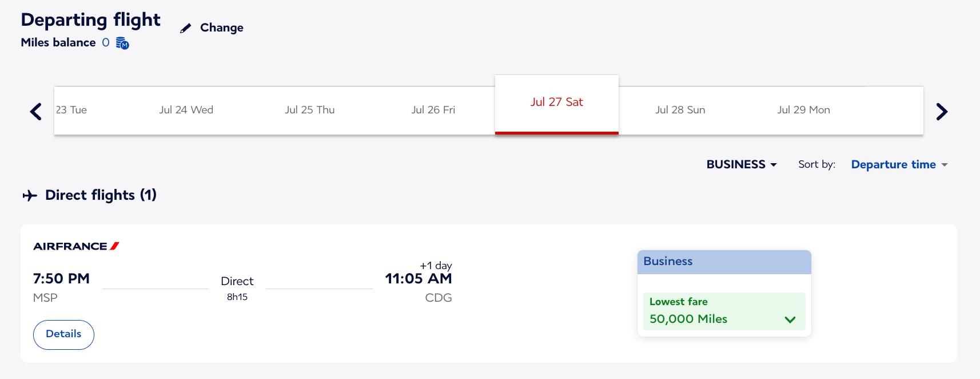The width and height of the screenshot is (980, 379).
Task: Expand the 50,000 Miles fare details
Action: [x=723, y=311]
